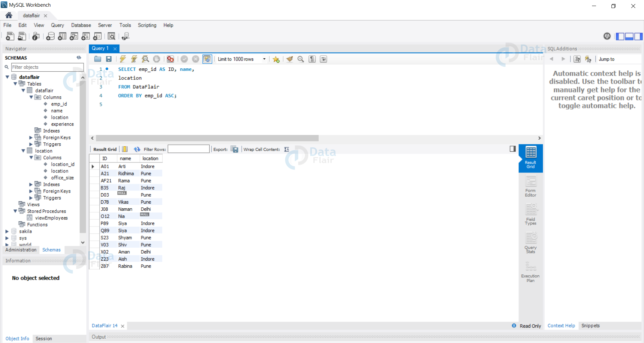
Task: Open Execution Plan view
Action: [x=531, y=271]
